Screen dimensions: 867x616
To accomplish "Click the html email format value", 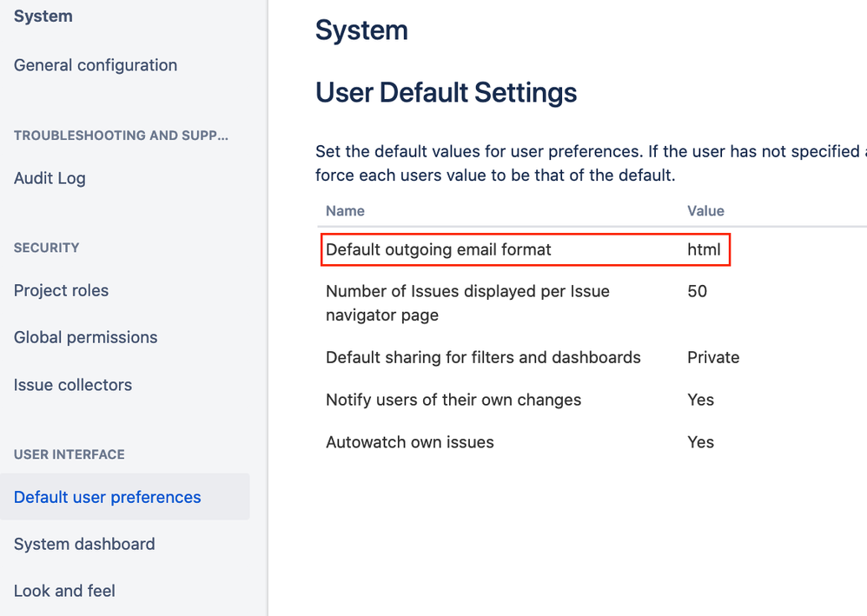I will 704,250.
